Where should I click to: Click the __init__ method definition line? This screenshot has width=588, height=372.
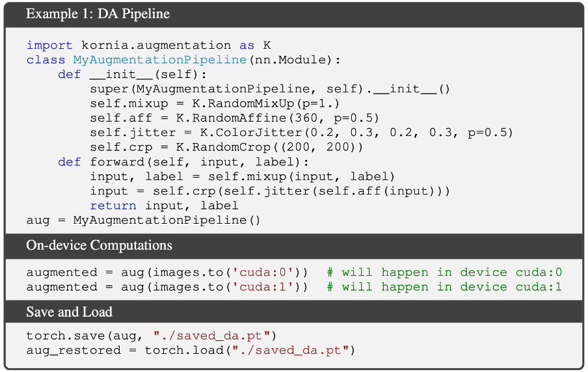[x=131, y=74]
